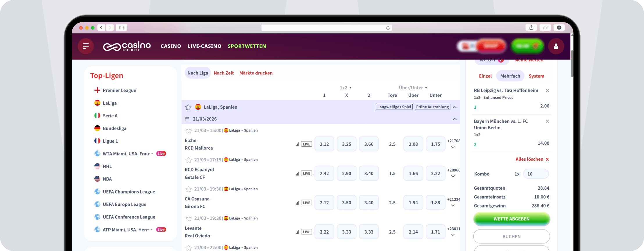
Task: Open the browser tabs overview icon
Action: coord(545,28)
